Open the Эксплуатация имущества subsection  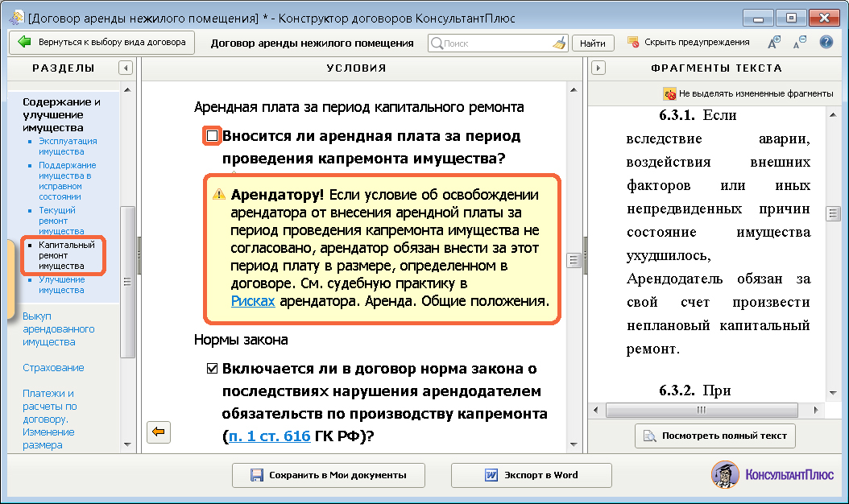pyautogui.click(x=68, y=147)
